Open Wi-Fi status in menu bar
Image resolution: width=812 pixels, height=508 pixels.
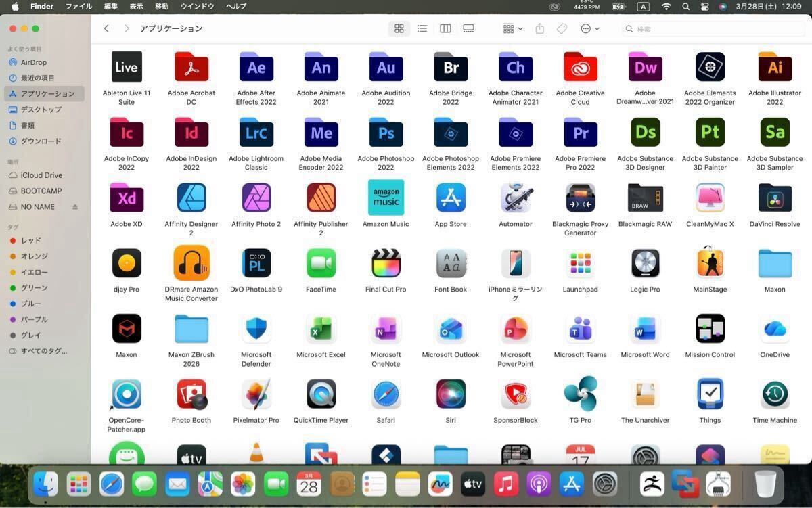(x=666, y=6)
